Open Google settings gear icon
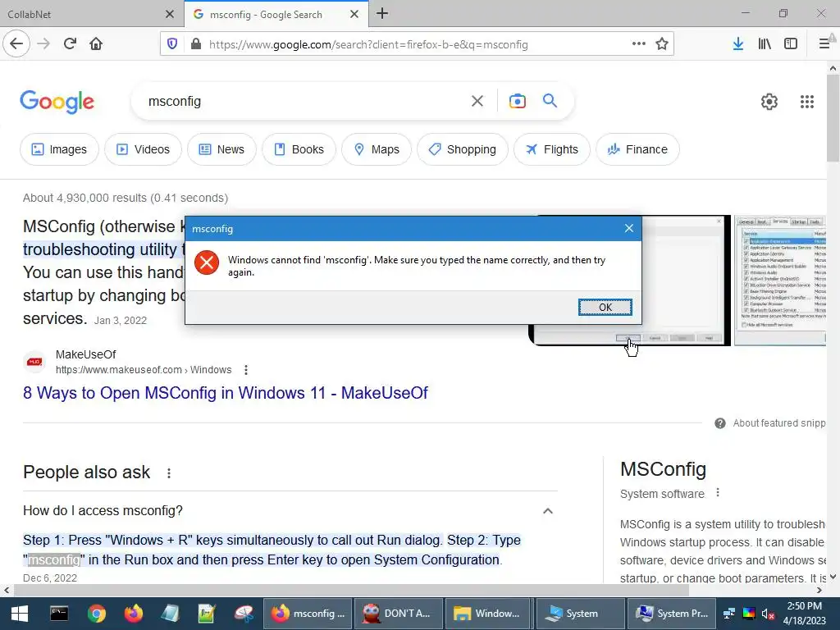The image size is (840, 630). pyautogui.click(x=769, y=101)
